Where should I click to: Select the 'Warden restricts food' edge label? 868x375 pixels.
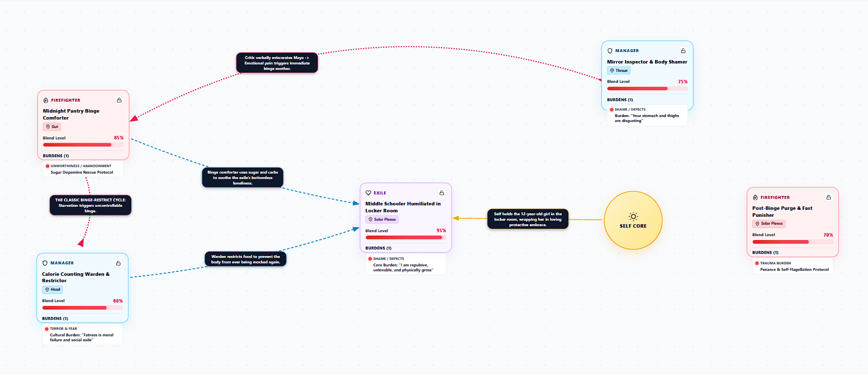coord(246,259)
